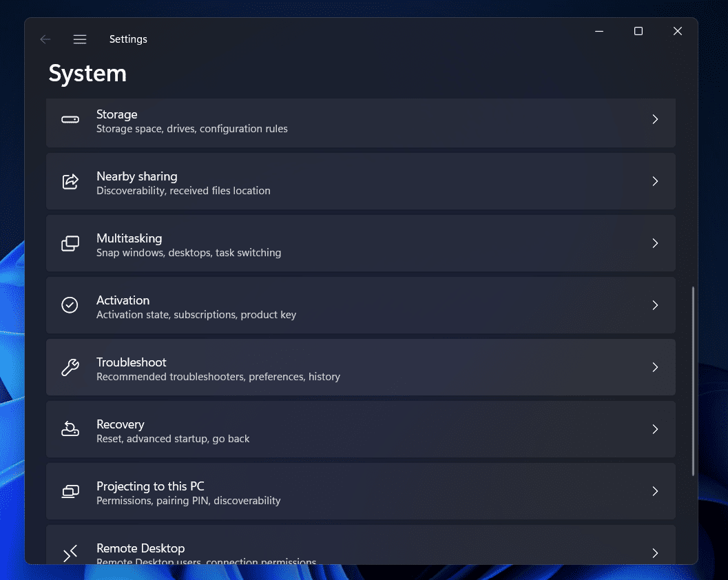The image size is (728, 580).
Task: Click the Projecting to this PC monitor icon
Action: point(70,491)
